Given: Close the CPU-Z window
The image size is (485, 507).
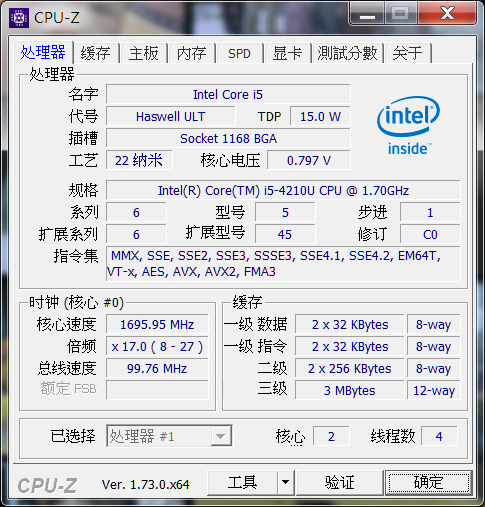Looking at the screenshot, I should pos(447,14).
